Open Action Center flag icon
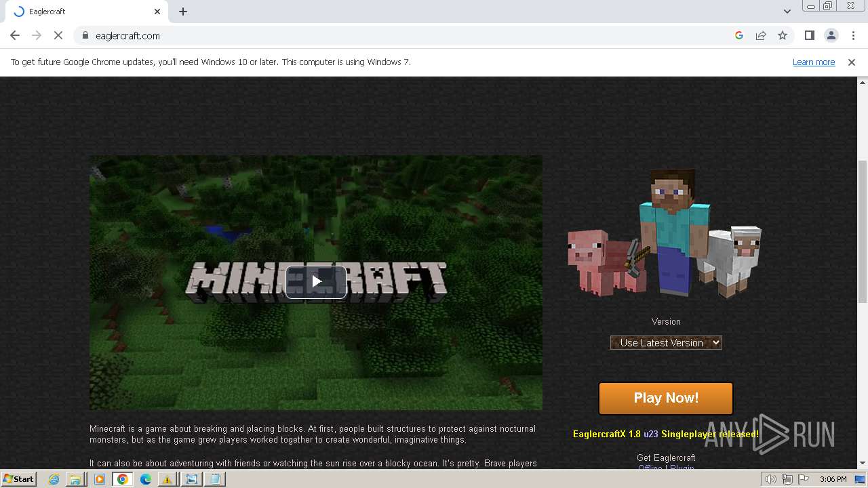Image resolution: width=868 pixels, height=488 pixels. (x=804, y=479)
